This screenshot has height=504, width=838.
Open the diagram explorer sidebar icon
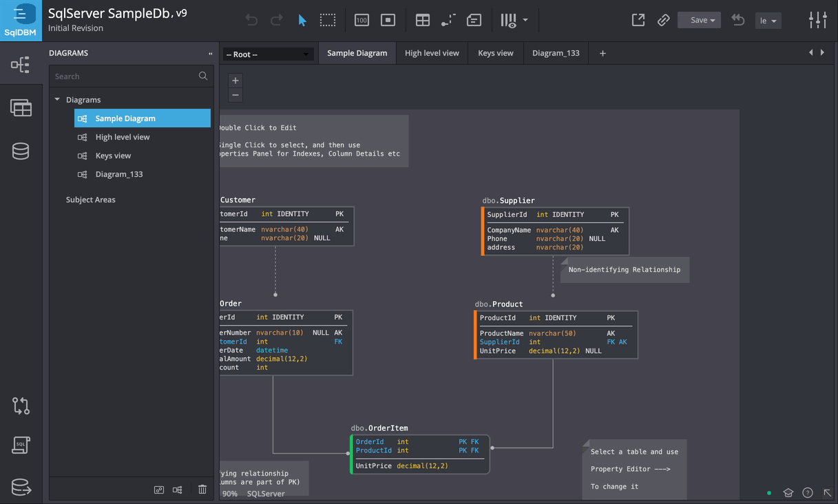pos(21,65)
